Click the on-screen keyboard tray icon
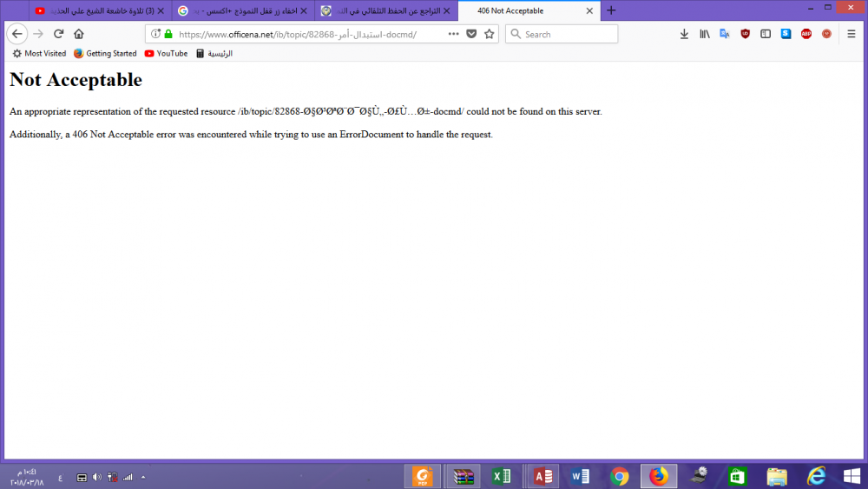The width and height of the screenshot is (868, 489). point(82,478)
